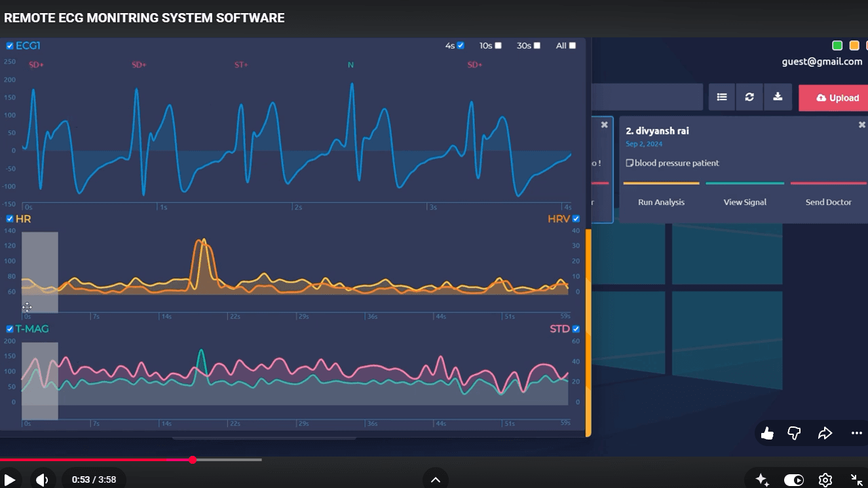Toggle the HR series checkbox
The width and height of the screenshot is (868, 488).
coord(10,219)
